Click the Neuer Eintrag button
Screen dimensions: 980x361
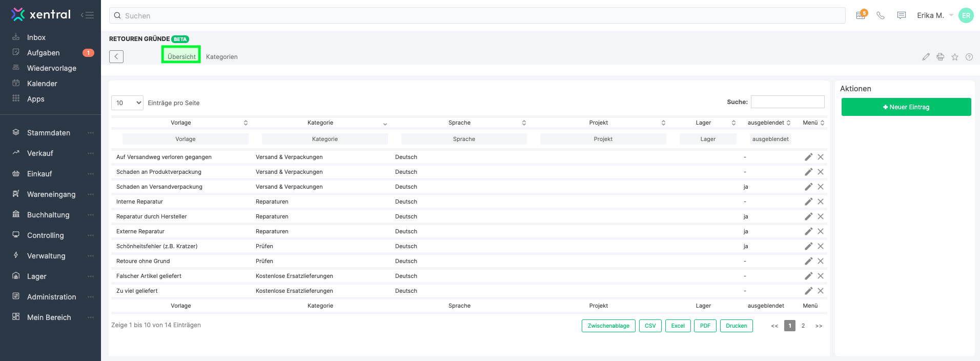click(906, 107)
